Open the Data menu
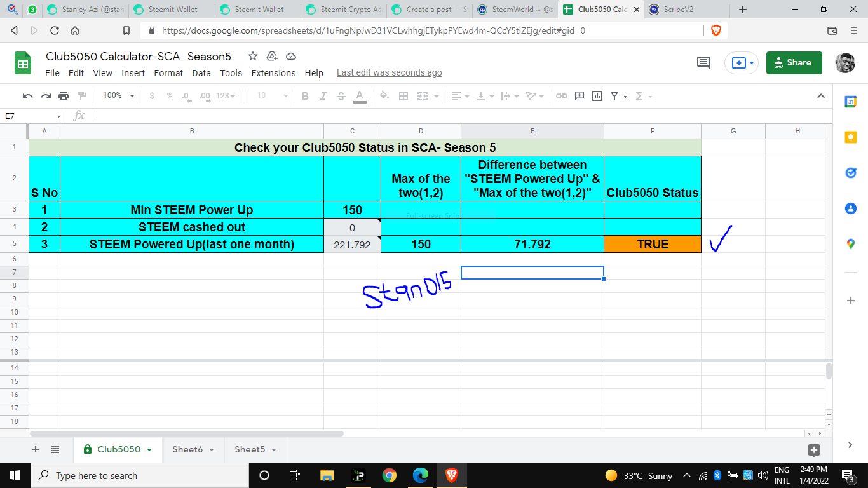The image size is (868, 488). 201,73
